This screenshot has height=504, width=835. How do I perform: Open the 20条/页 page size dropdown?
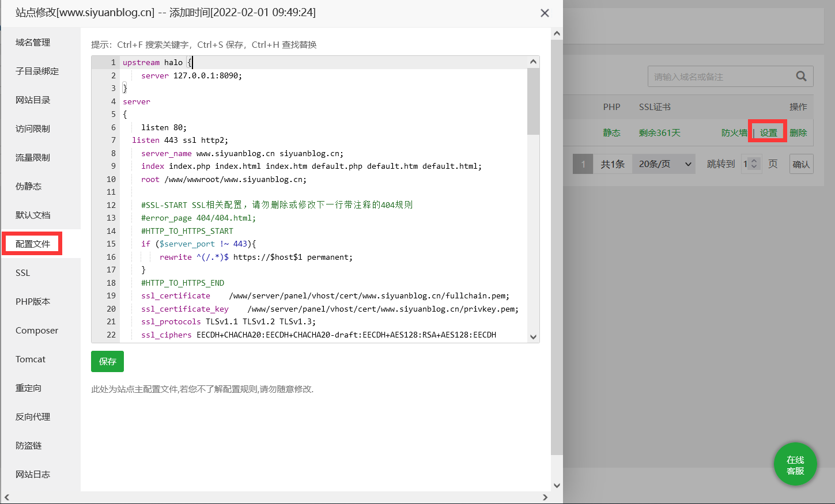pos(664,164)
